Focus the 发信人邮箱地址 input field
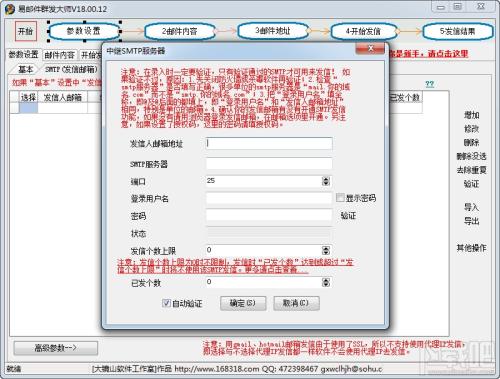Screen dimensions: 500x379 (269, 143)
